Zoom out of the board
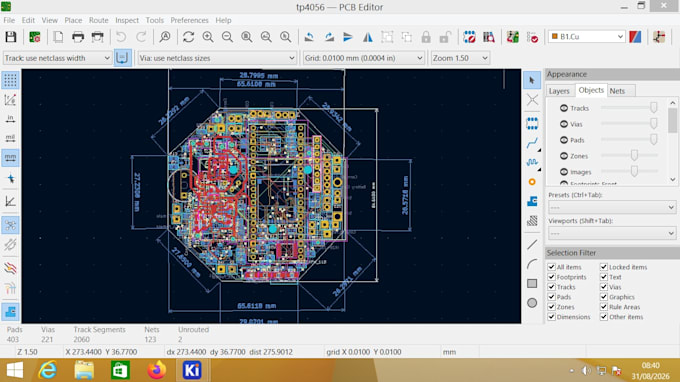The width and height of the screenshot is (680, 382). (227, 37)
